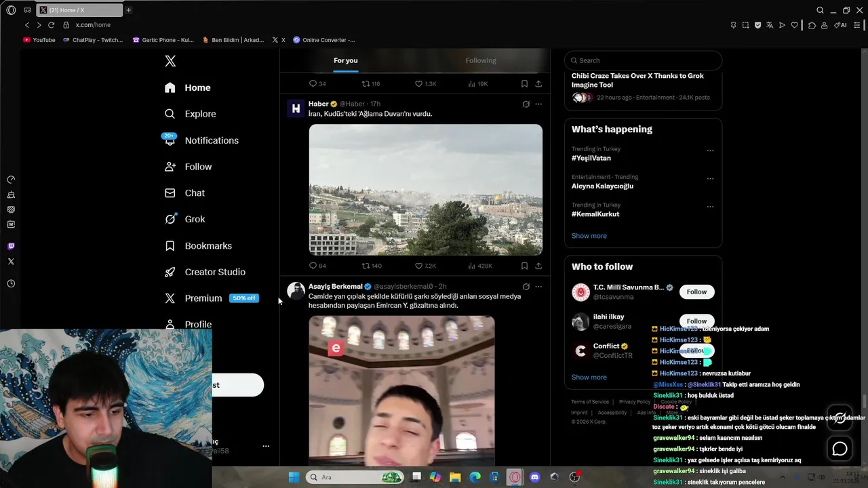Open Twitch icon in Opera sidebar
Screen dimensions: 868x488
click(x=11, y=246)
